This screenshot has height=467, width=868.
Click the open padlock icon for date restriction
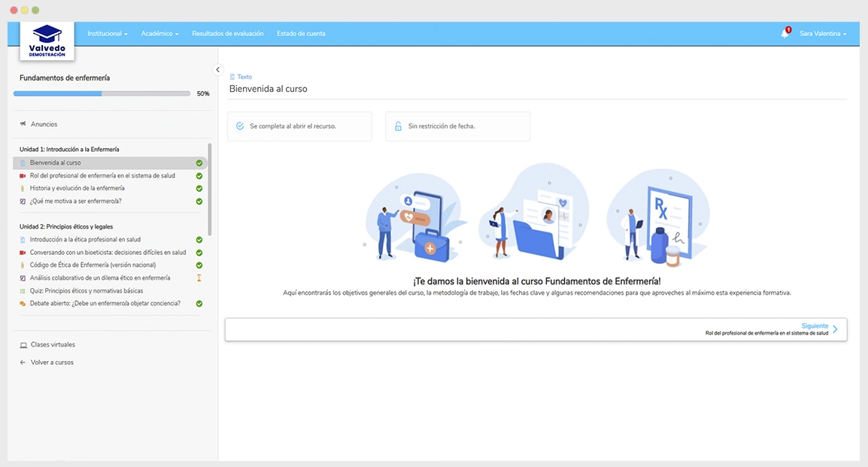(398, 126)
